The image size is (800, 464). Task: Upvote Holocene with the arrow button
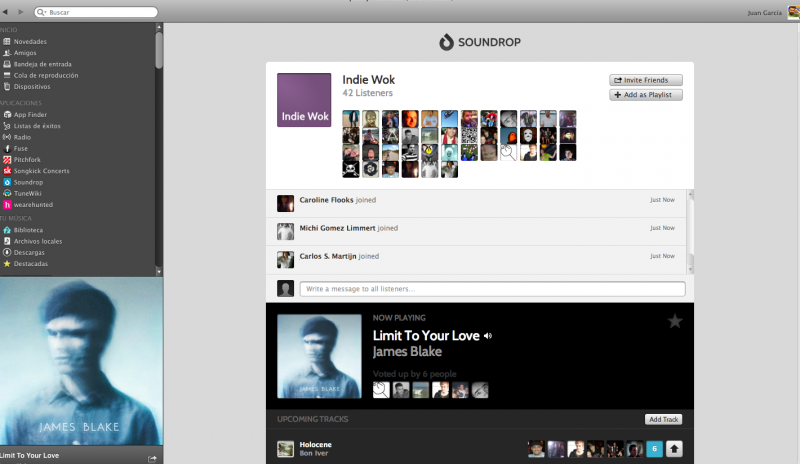[x=674, y=449]
